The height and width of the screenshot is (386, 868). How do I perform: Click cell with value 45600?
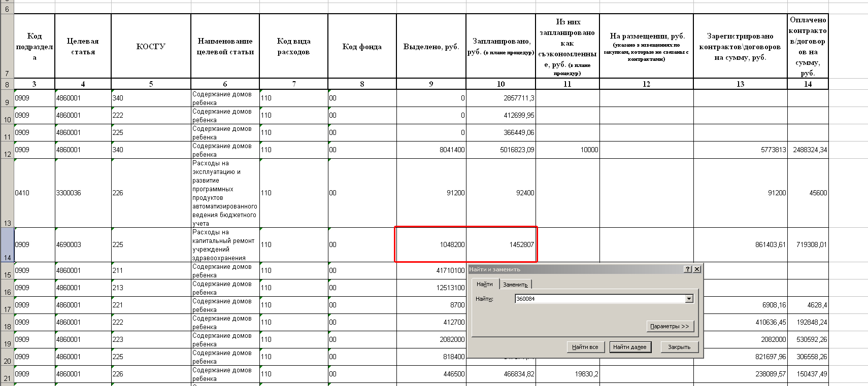click(x=808, y=193)
